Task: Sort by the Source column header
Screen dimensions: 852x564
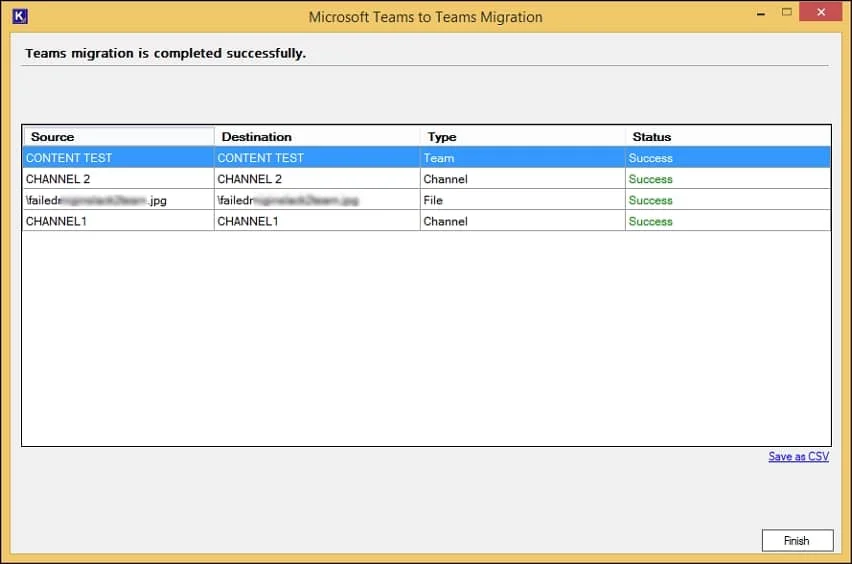Action: point(118,136)
